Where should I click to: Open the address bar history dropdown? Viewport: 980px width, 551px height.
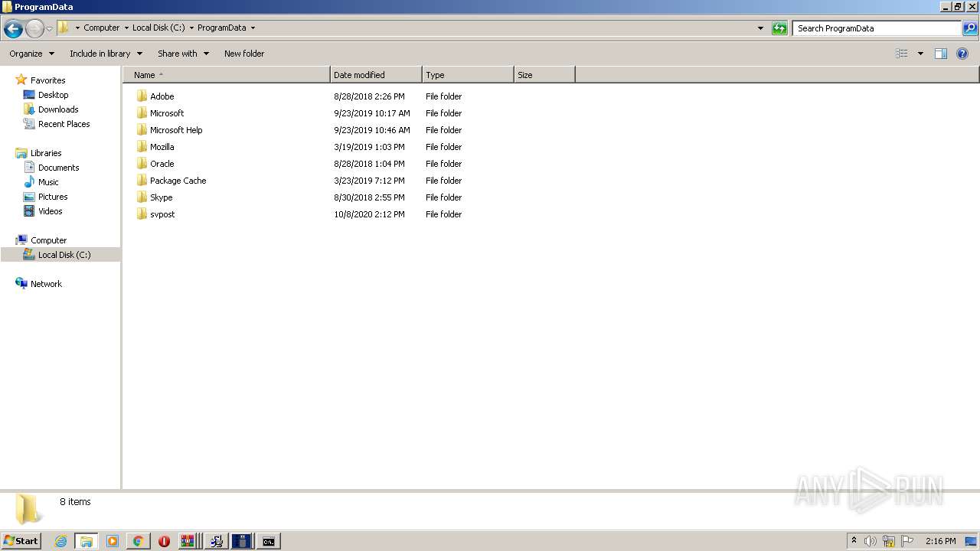[760, 28]
